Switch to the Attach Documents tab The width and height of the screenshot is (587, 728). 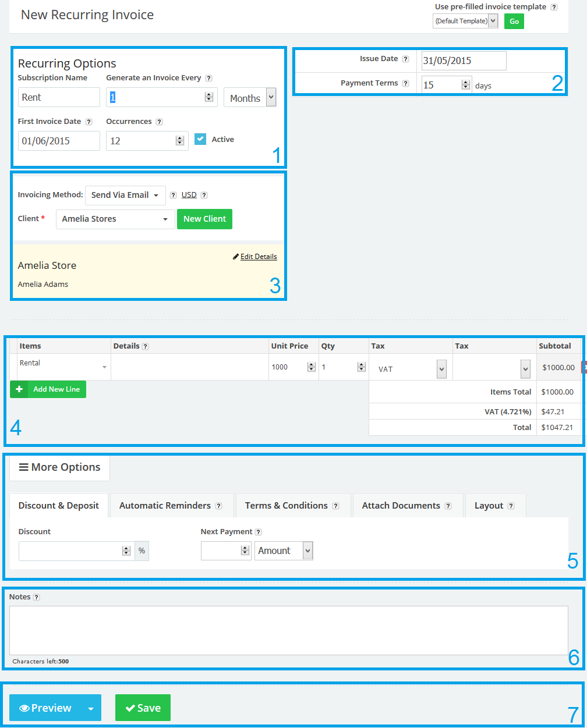402,505
